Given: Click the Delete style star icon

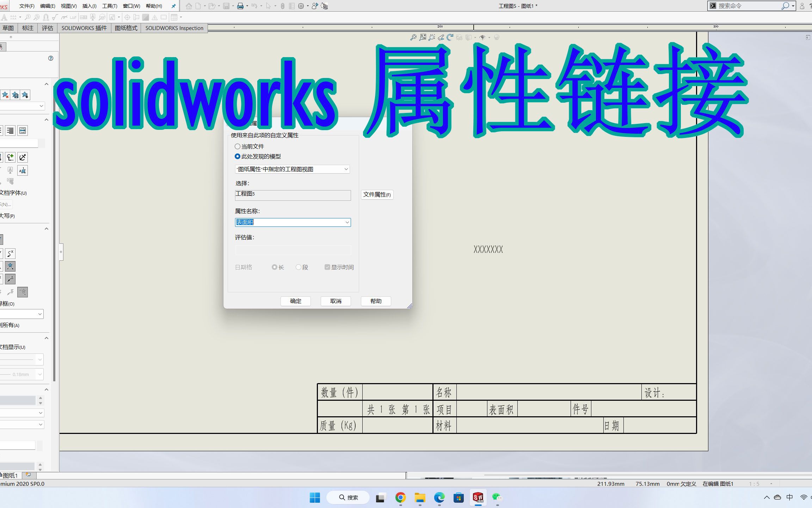Looking at the screenshot, I should [5, 95].
